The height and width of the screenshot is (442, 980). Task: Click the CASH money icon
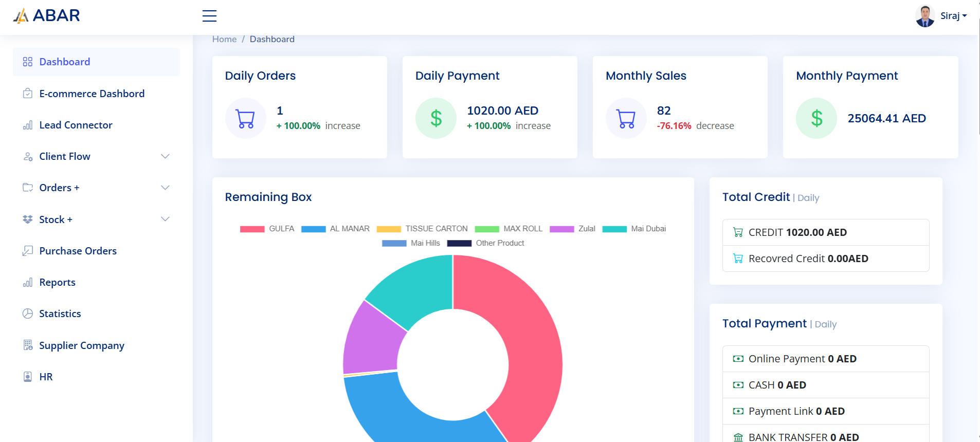click(x=738, y=385)
